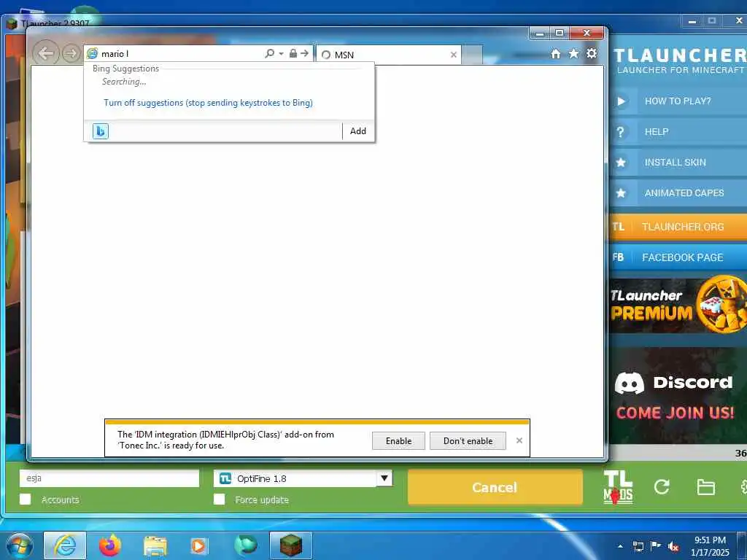Click the star icon beside INSTALL SKIN

[x=621, y=163]
